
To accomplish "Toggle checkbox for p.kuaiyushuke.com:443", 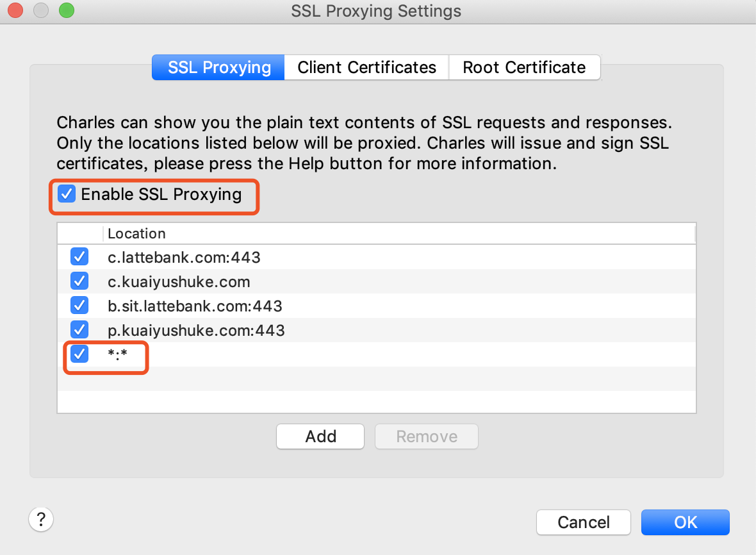I will (79, 330).
